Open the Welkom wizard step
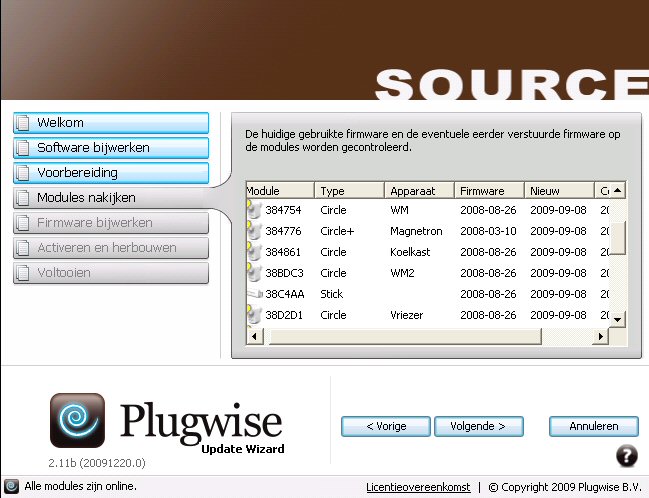The image size is (649, 498). 111,123
